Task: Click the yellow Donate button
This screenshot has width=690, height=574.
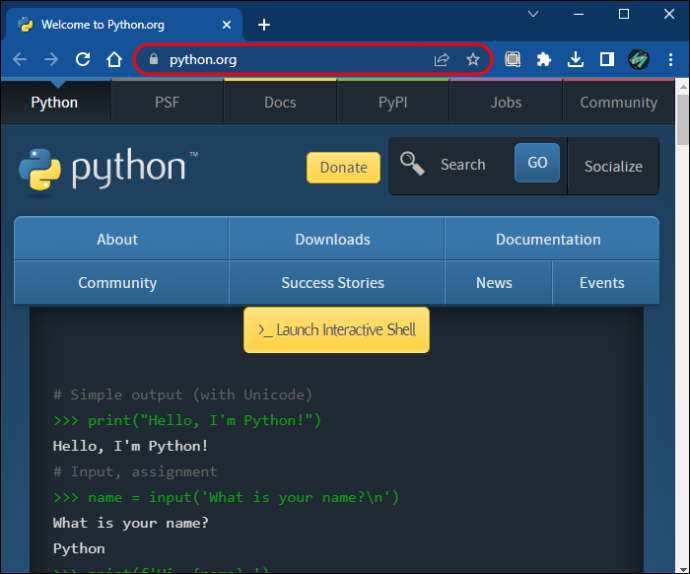Action: tap(343, 167)
